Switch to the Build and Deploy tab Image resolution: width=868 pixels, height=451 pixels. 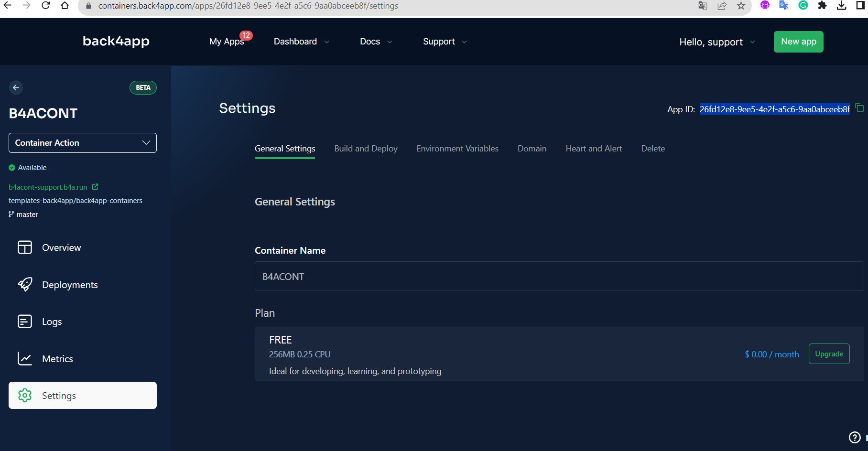click(x=366, y=149)
